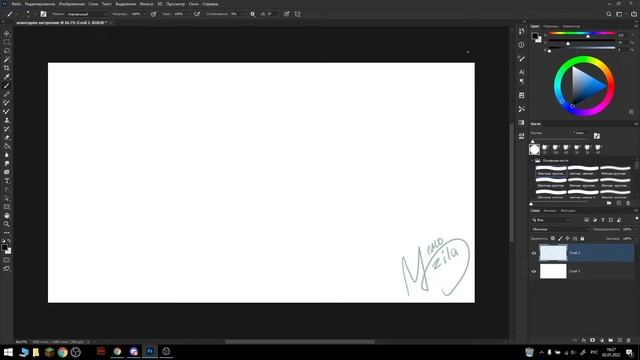The height and width of the screenshot is (360, 640).
Task: Enable airbrush build-up in options bar
Action: 197,14
